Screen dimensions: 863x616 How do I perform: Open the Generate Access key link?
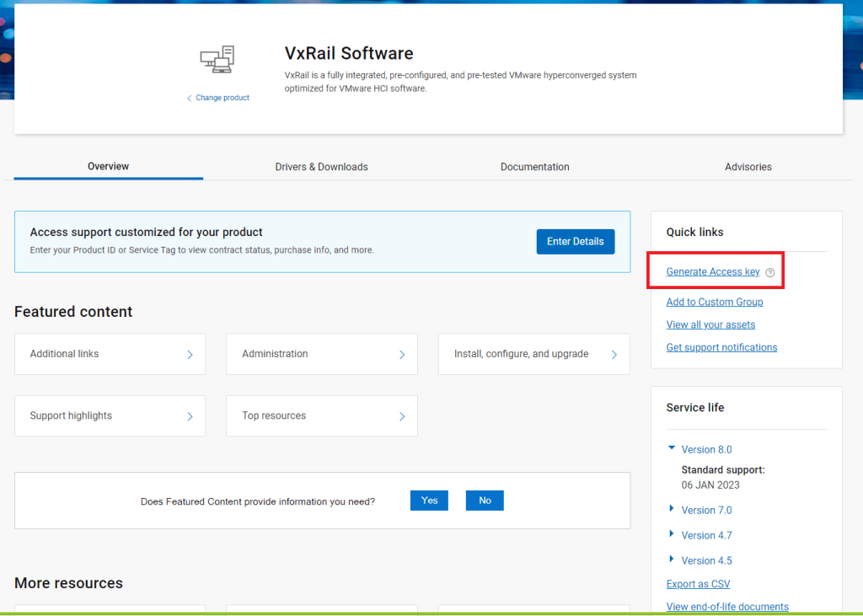pos(712,271)
